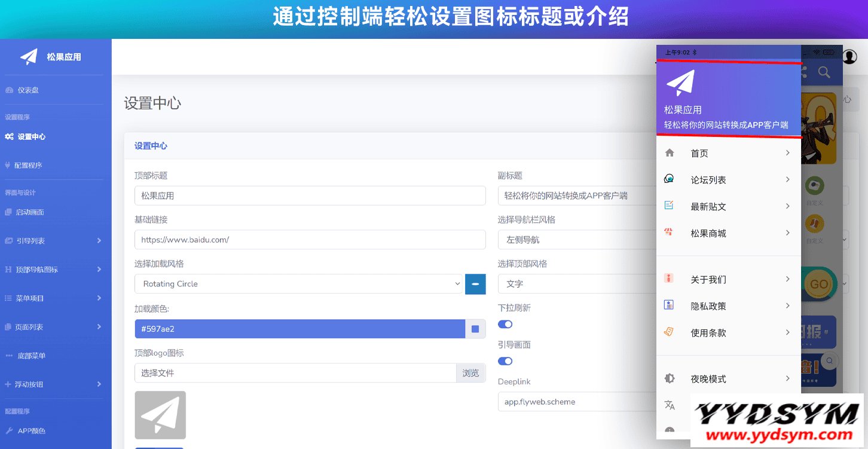Click the copy icon beside 启动画面
The height and width of the screenshot is (449, 868).
pyautogui.click(x=8, y=212)
